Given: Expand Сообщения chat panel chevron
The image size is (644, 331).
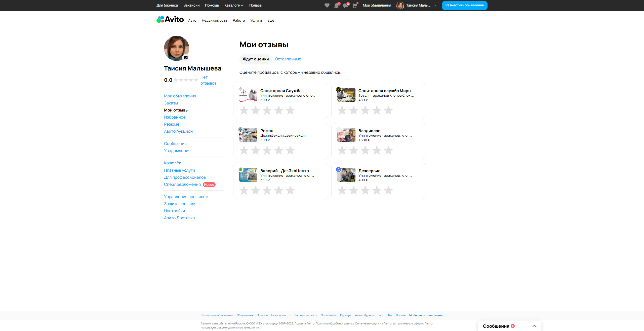Looking at the screenshot, I should click(534, 326).
